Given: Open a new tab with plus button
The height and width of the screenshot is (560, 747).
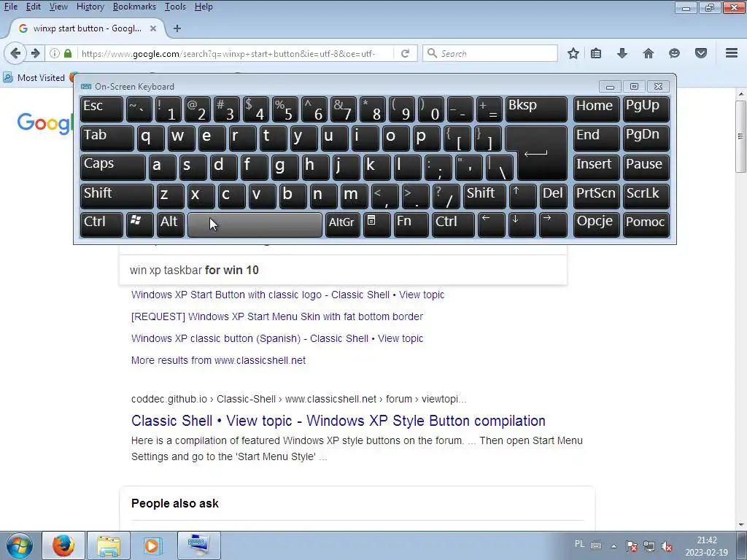Looking at the screenshot, I should (177, 28).
